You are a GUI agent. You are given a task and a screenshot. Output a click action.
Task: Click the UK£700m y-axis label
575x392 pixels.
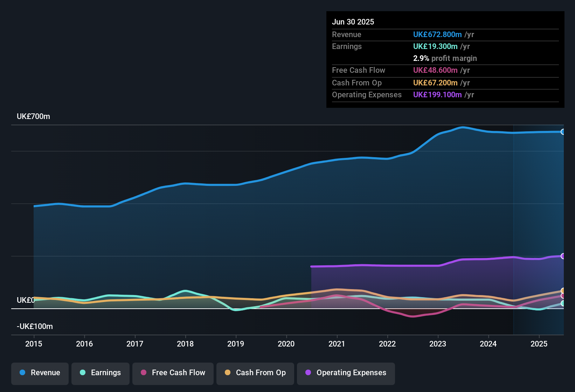pyautogui.click(x=33, y=117)
